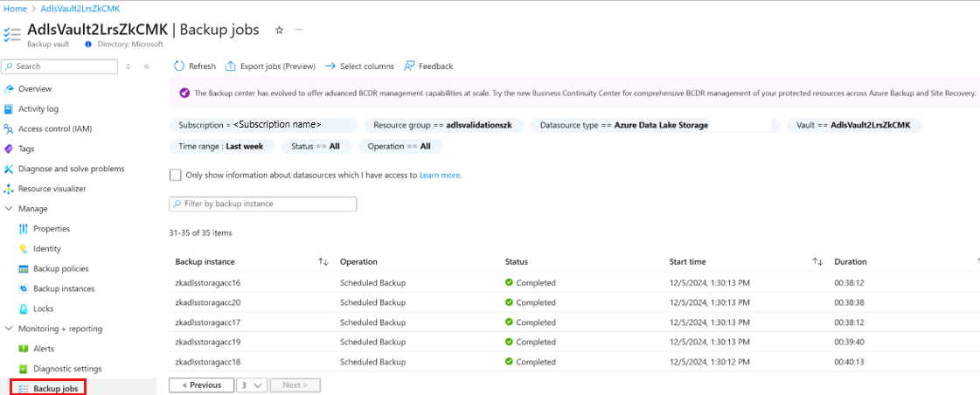Click the Backup instances icon
Viewport: 980px width, 395px height.
point(24,288)
